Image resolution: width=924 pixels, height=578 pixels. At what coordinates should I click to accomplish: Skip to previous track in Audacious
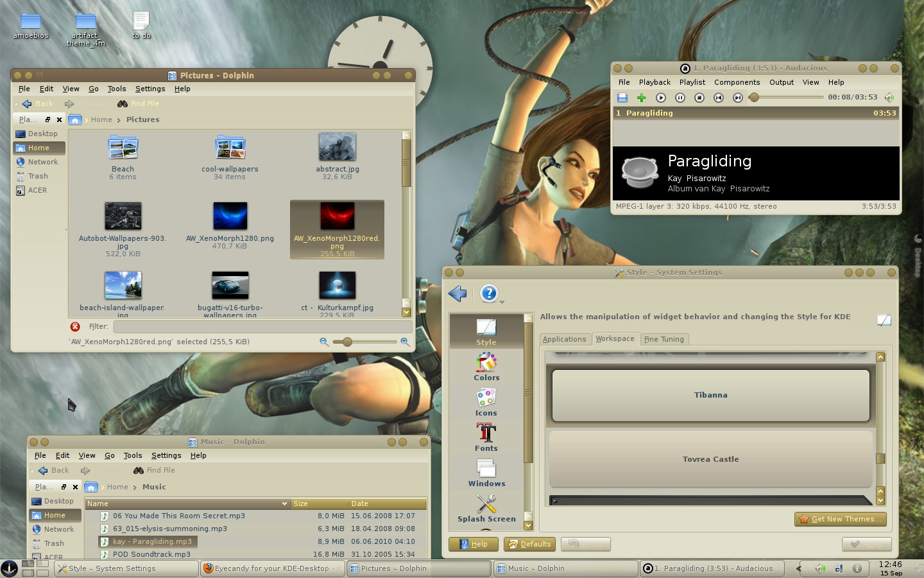click(x=719, y=98)
